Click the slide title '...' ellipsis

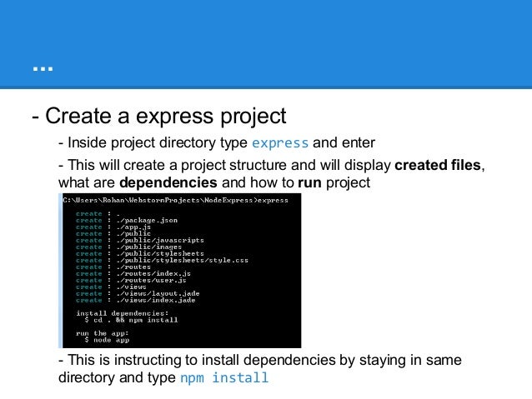click(43, 69)
